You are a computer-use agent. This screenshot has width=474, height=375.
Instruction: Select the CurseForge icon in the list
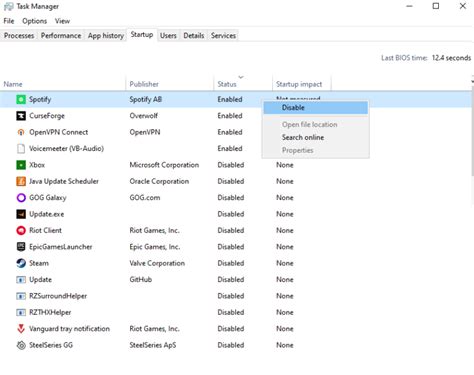(21, 116)
